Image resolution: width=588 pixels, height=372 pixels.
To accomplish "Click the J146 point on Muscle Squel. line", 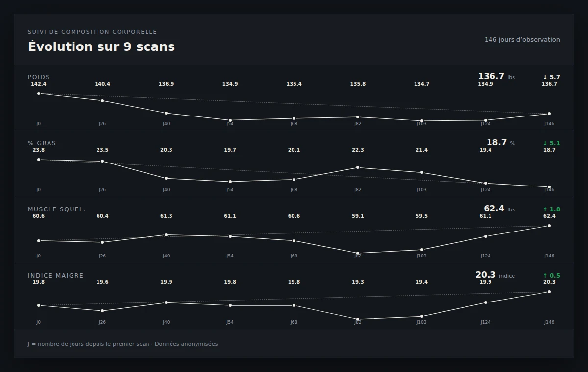I will (x=549, y=226).
